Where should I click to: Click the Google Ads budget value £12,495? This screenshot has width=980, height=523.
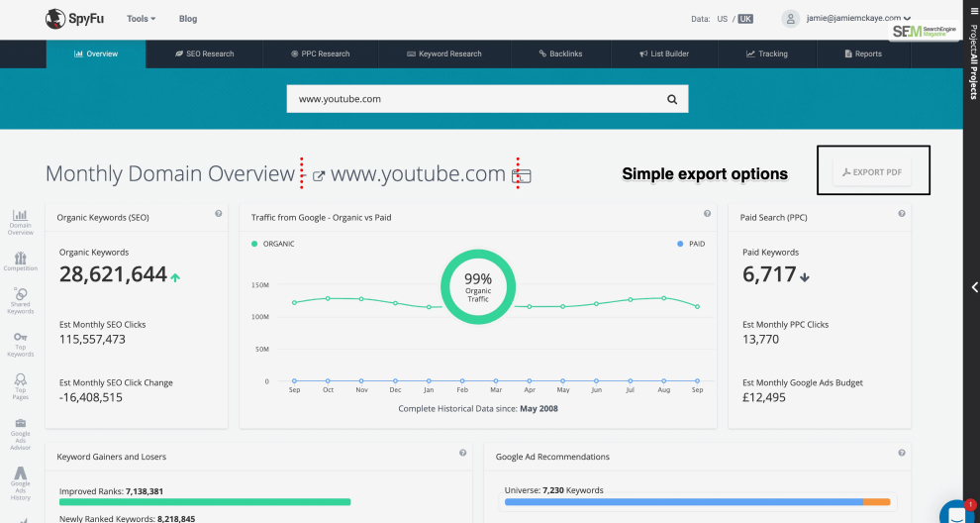(x=764, y=397)
